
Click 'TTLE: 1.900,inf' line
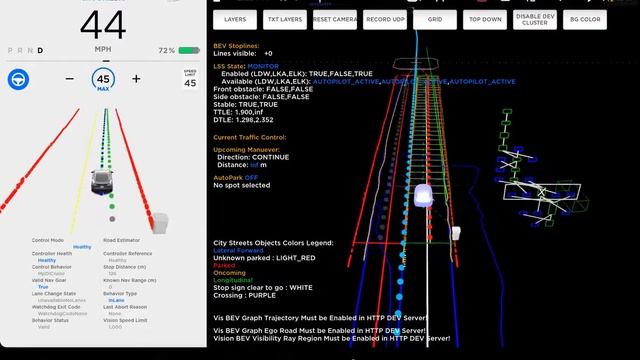[238, 112]
